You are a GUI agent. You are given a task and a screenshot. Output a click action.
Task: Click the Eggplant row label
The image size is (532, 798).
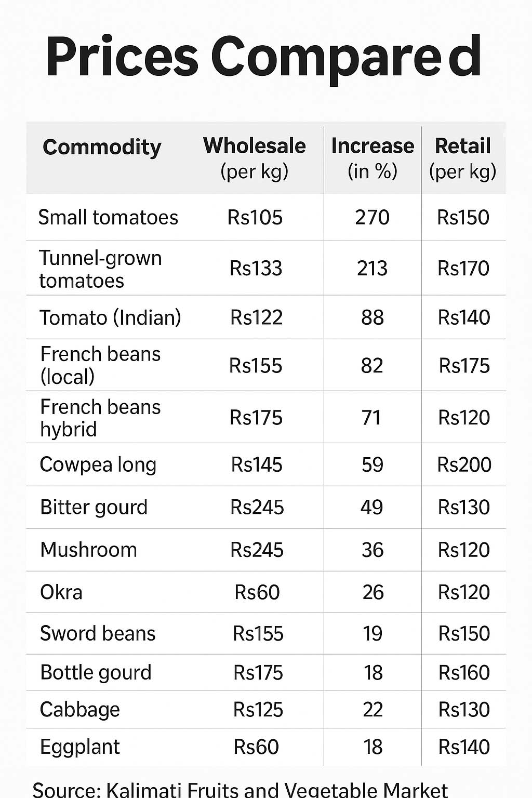pos(80,747)
